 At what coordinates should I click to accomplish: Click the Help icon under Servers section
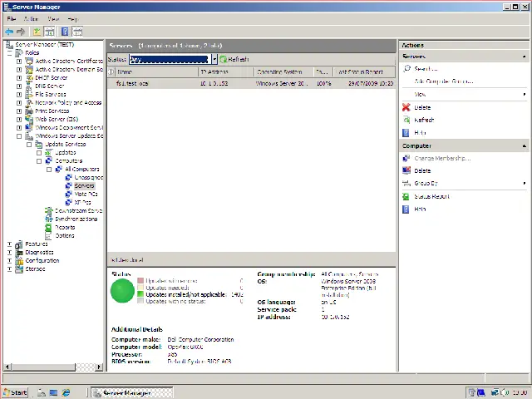[406, 133]
